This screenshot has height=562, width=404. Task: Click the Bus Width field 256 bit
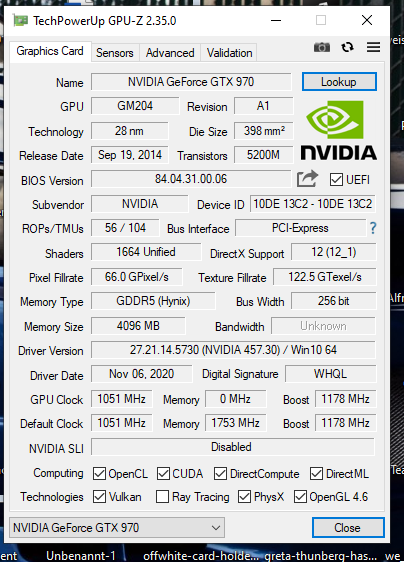point(334,301)
